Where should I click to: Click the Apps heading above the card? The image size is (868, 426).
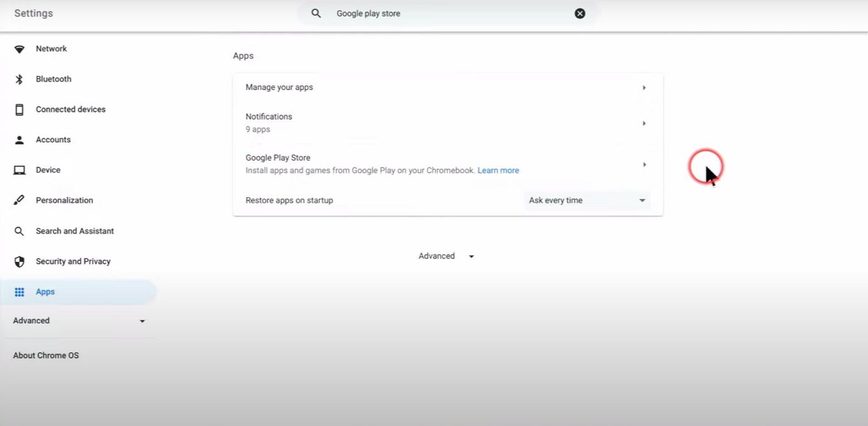point(243,56)
